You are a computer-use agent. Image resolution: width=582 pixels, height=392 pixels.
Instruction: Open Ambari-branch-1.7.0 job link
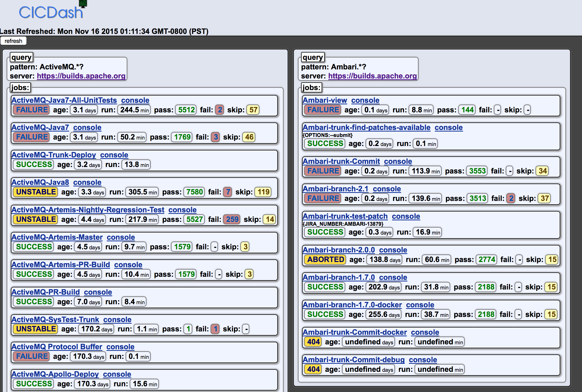click(x=339, y=277)
